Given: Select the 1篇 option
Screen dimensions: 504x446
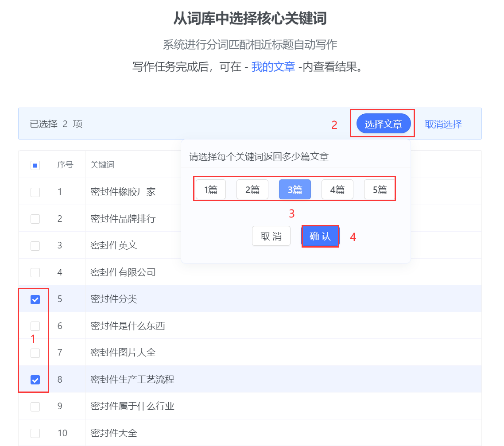Looking at the screenshot, I should [x=211, y=190].
